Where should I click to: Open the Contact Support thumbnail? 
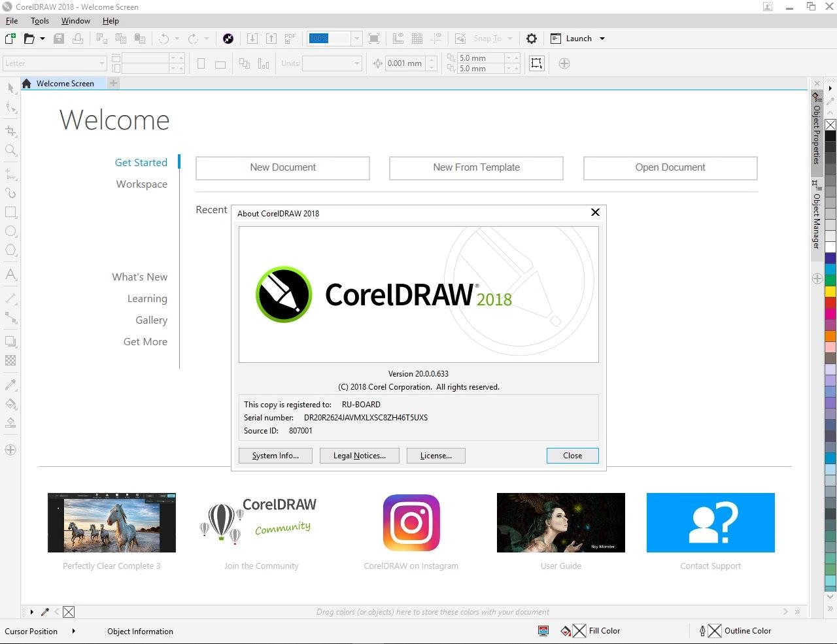[x=710, y=523]
